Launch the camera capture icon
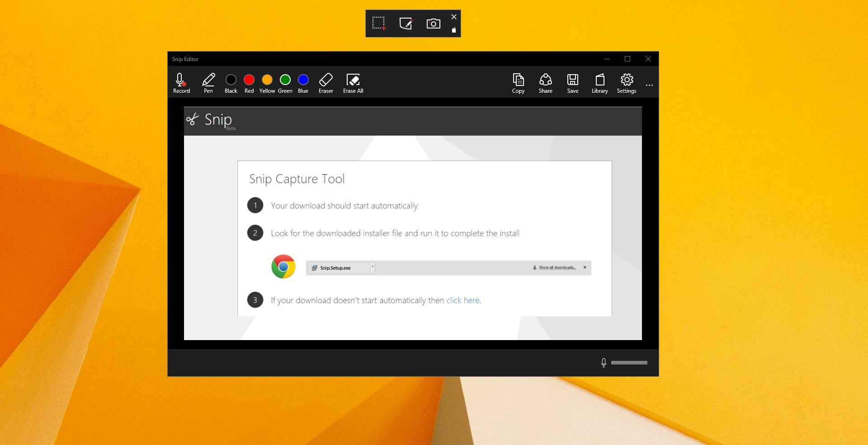Image resolution: width=868 pixels, height=445 pixels. 433,24
